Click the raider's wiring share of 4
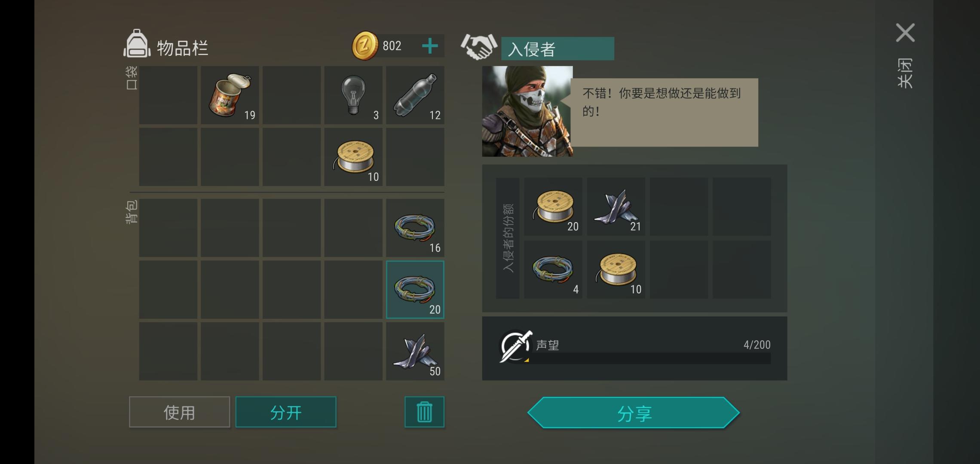The width and height of the screenshot is (980, 464). pyautogui.click(x=553, y=269)
